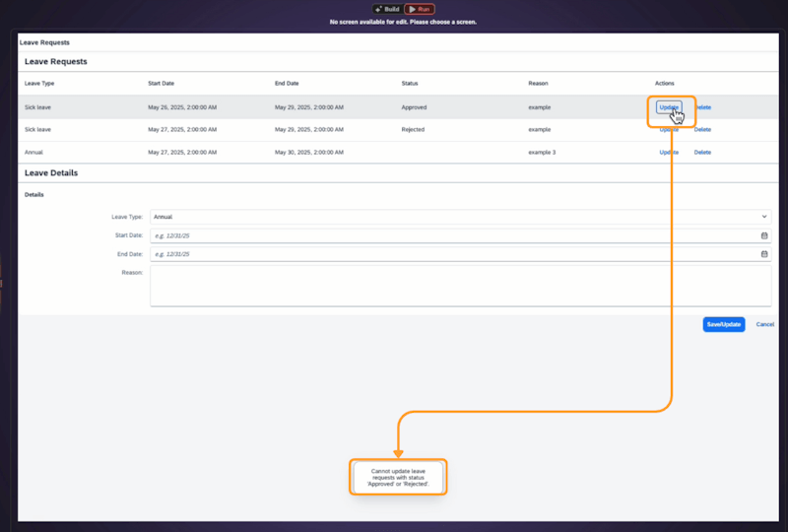Switch to Build mode at top
Image resolution: width=788 pixels, height=532 pixels.
pos(385,9)
